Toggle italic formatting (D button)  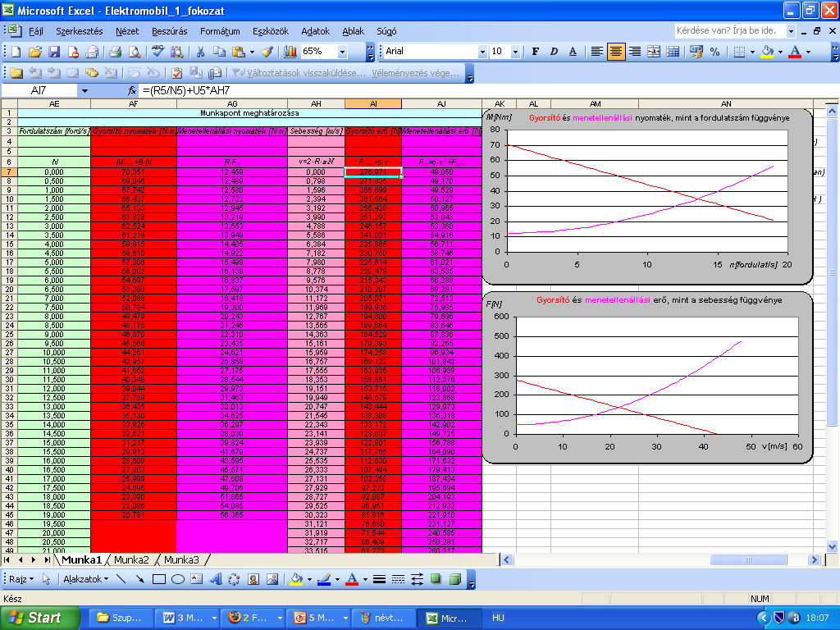click(x=554, y=52)
